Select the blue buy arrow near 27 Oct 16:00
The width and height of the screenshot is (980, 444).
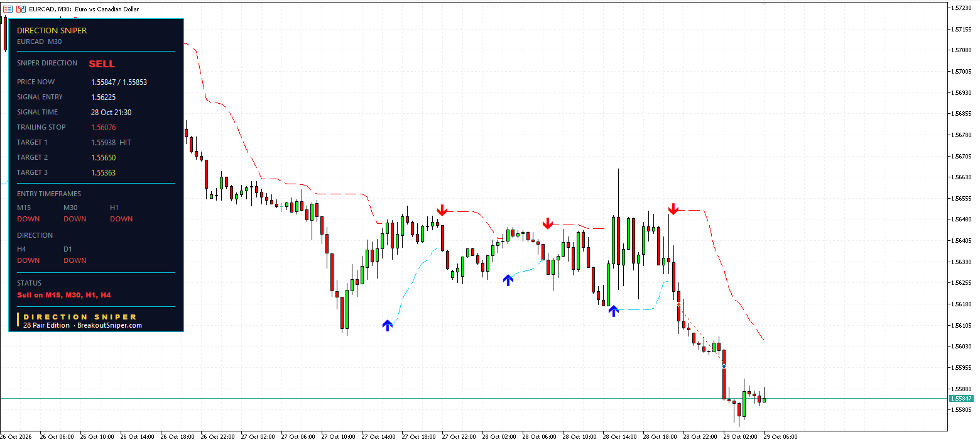click(x=388, y=325)
